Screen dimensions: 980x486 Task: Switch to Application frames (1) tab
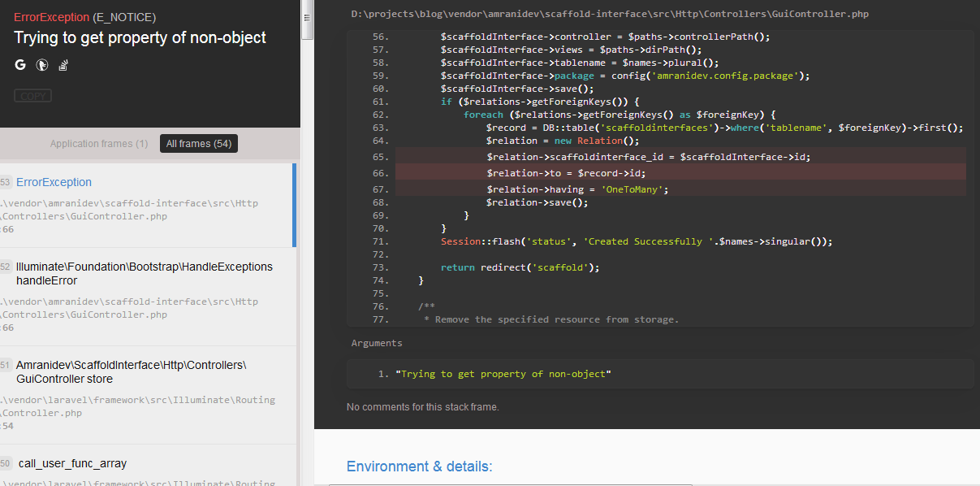[99, 144]
